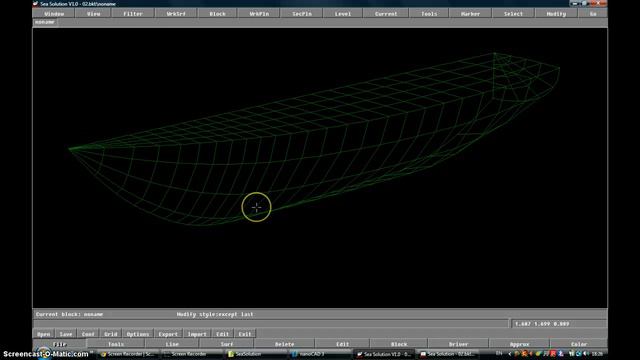Select the Tools bottom tab
The image size is (640, 360).
click(x=116, y=344)
